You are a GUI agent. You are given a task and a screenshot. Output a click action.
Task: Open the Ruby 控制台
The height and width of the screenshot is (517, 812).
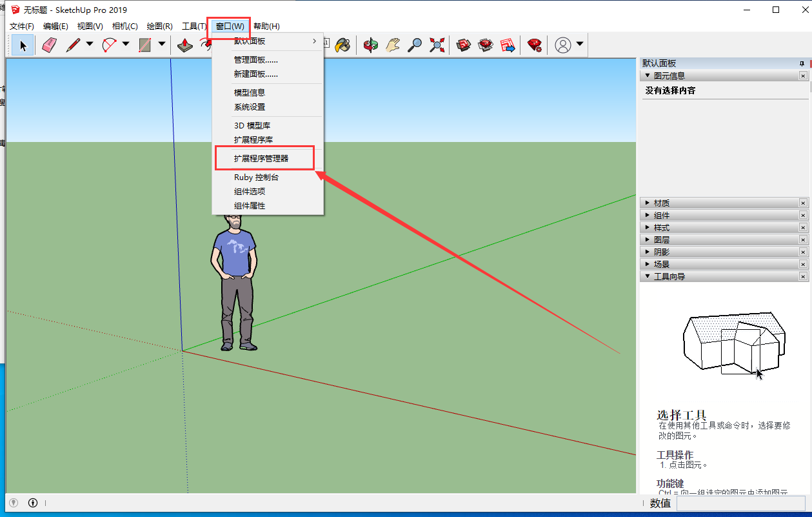coord(255,177)
